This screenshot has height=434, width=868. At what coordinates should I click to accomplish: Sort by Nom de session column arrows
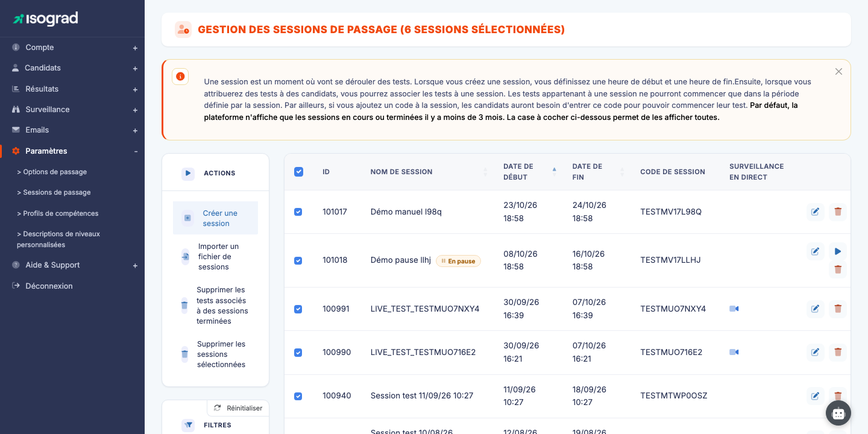[x=485, y=172]
